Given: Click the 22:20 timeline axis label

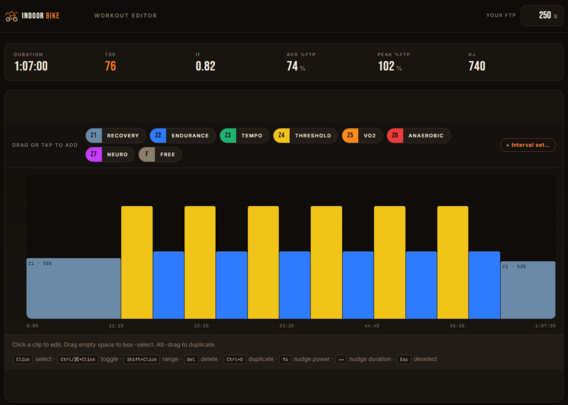Looking at the screenshot, I should 201,326.
